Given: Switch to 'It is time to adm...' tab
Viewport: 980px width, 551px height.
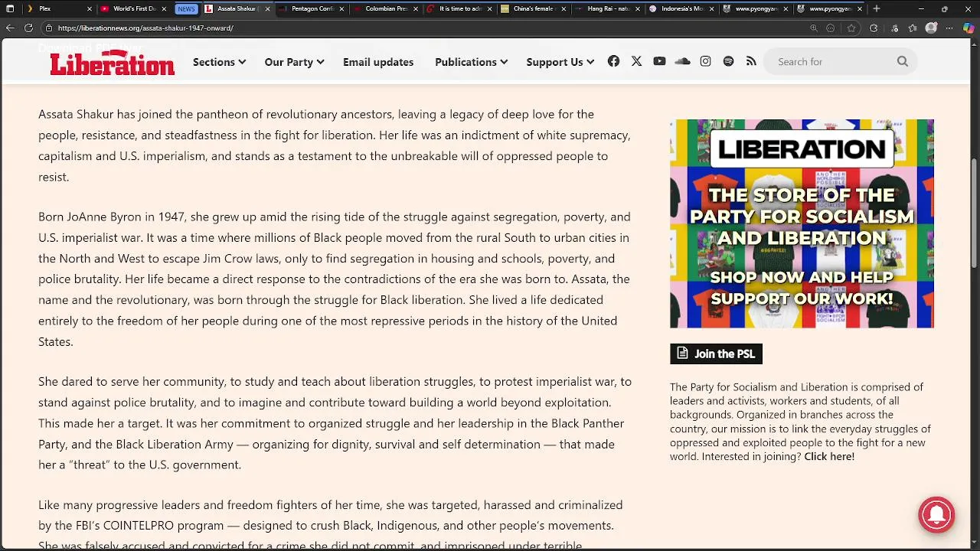Looking at the screenshot, I should (459, 8).
